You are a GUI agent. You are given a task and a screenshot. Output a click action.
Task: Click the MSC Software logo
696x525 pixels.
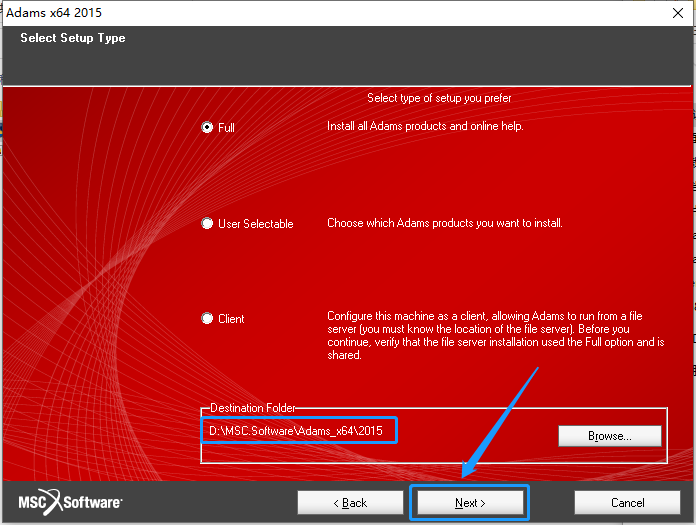tap(70, 502)
